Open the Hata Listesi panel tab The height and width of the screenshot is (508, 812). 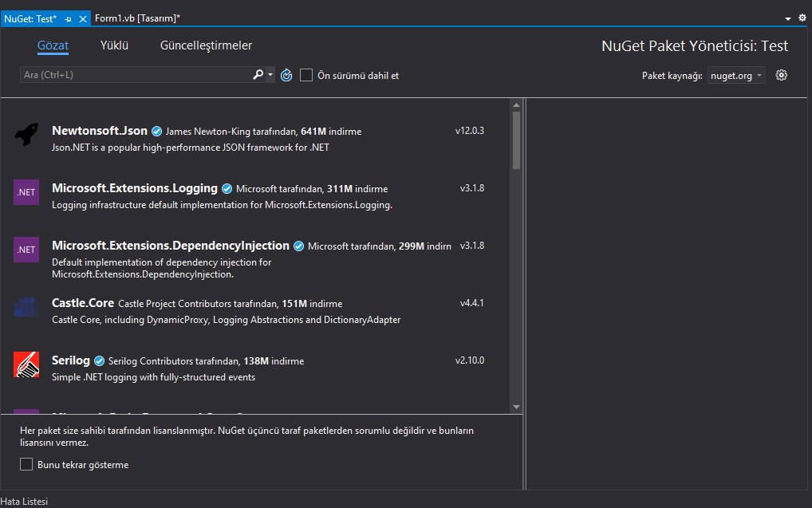click(24, 502)
